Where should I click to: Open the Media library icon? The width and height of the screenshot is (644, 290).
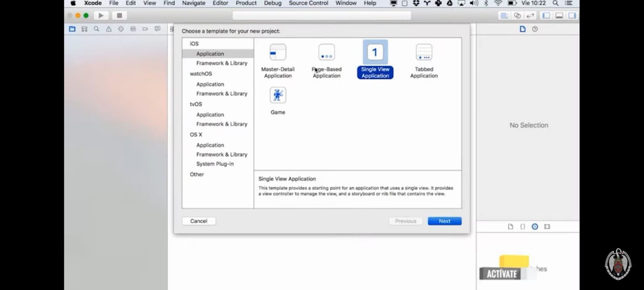(547, 227)
